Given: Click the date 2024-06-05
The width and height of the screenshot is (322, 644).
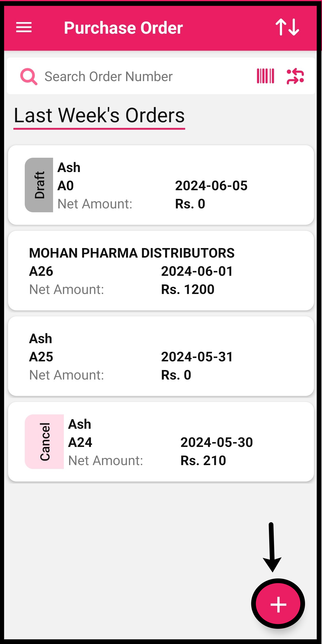Looking at the screenshot, I should [211, 186].
